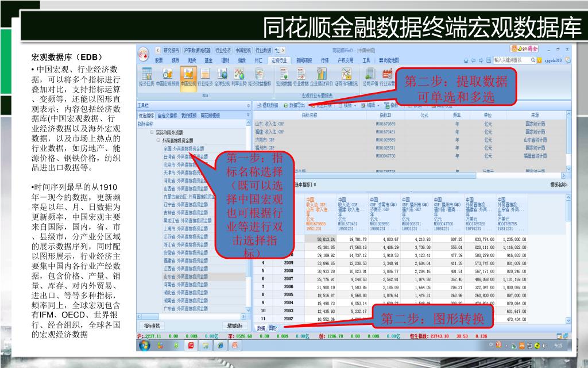Click the 数据导出 toolbar button
The height and width of the screenshot is (368, 588).
click(295, 106)
